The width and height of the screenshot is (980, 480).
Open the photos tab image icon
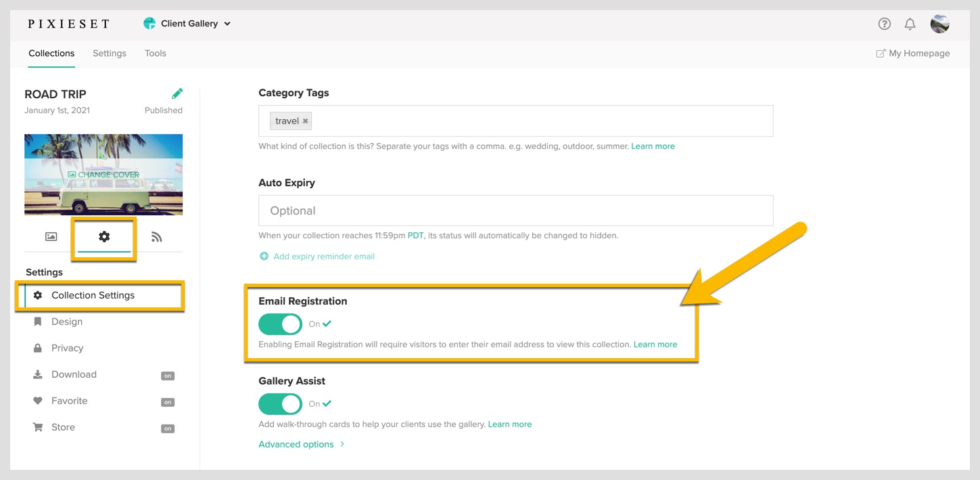[51, 237]
